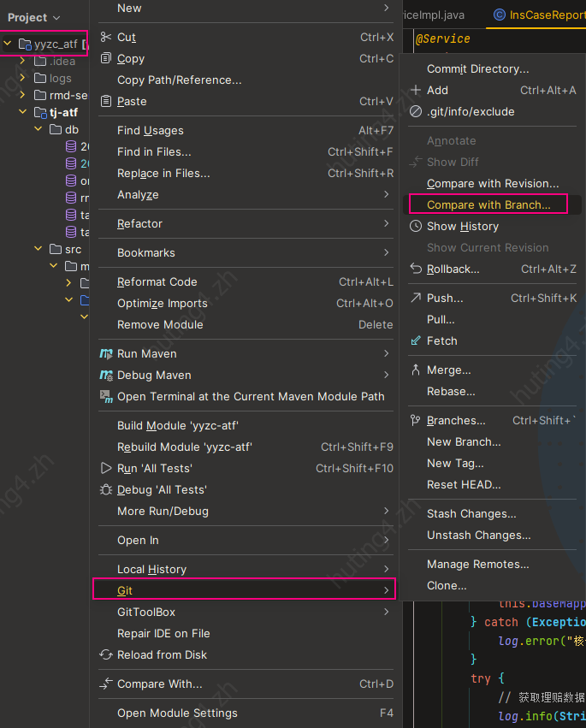This screenshot has height=728, width=586.
Task: Choose Optimize Imports
Action: [246, 303]
